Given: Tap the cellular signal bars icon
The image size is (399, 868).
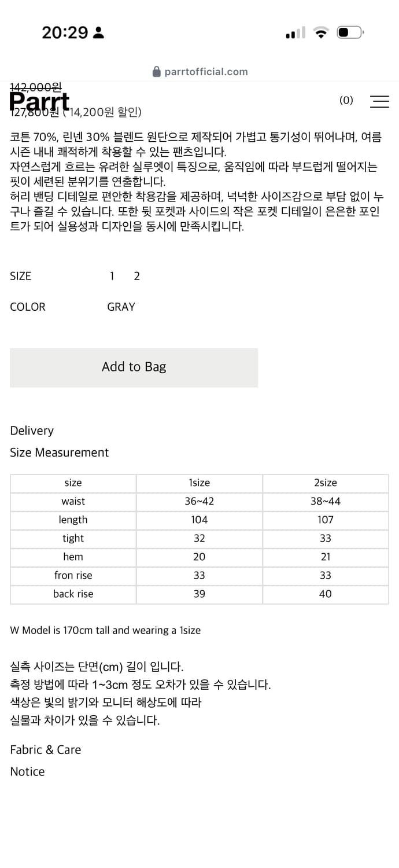Looking at the screenshot, I should (295, 33).
